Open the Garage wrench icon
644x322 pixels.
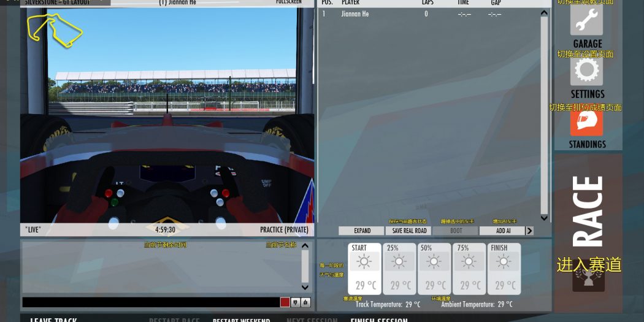pos(586,19)
